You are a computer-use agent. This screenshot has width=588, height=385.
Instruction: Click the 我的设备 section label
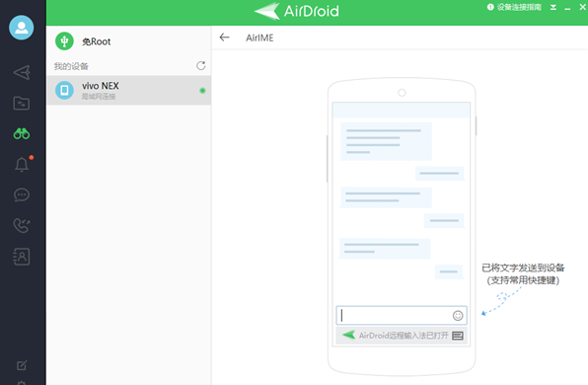coord(71,66)
